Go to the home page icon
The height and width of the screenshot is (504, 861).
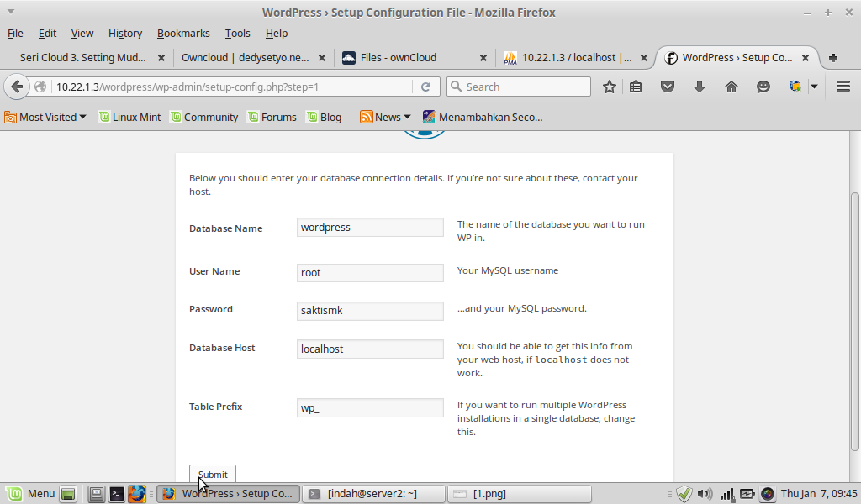click(x=731, y=87)
